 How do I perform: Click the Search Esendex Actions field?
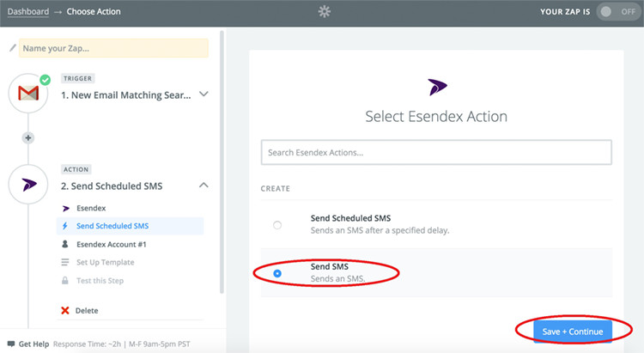coord(436,152)
